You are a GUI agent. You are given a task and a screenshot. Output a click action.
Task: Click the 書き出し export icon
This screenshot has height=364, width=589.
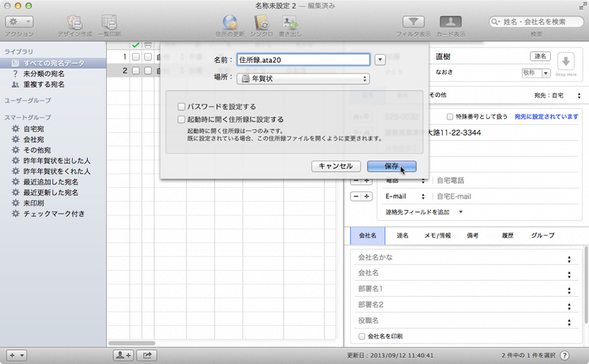pyautogui.click(x=289, y=22)
